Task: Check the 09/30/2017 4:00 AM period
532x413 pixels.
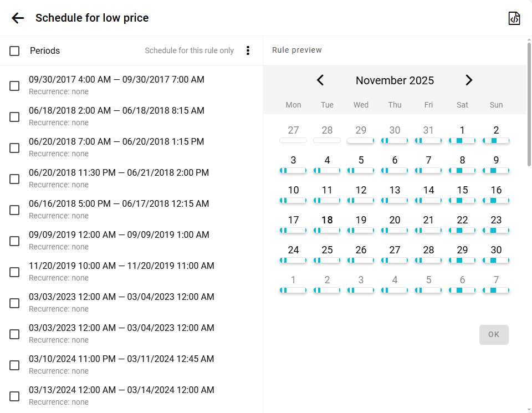Action: (x=14, y=86)
